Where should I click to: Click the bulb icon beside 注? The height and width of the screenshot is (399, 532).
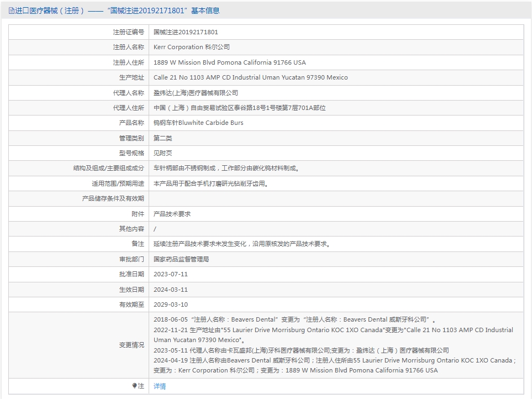(134, 386)
